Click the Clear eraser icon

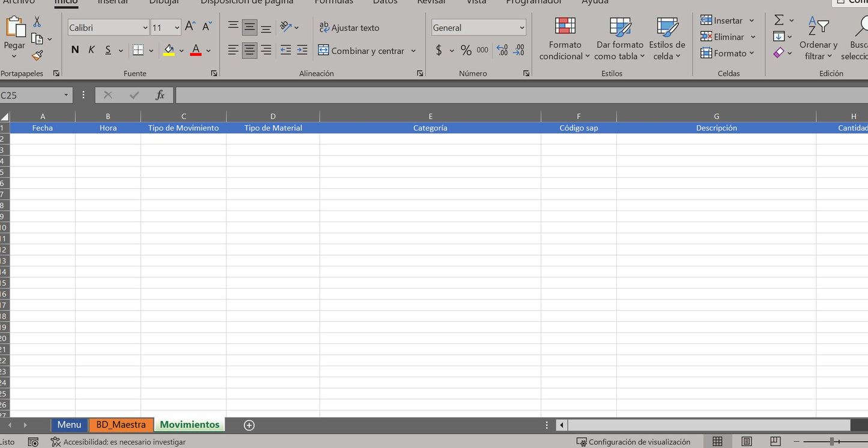click(779, 53)
